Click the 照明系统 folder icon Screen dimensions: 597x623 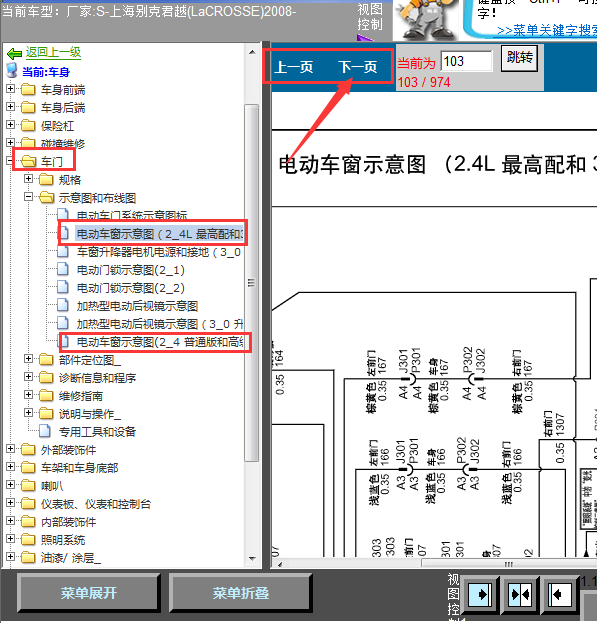[x=28, y=539]
